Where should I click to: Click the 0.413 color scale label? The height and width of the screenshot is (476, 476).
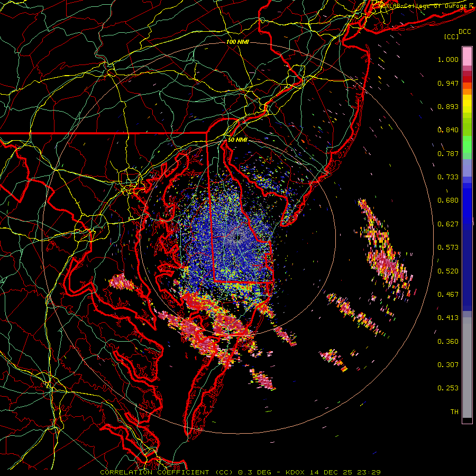(448, 318)
